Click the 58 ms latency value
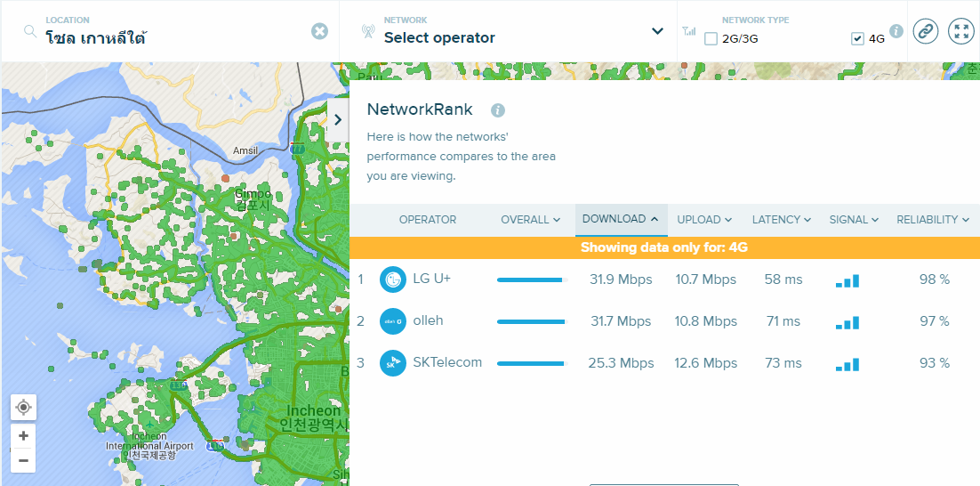Screen dimensions: 980x486 pos(783,279)
